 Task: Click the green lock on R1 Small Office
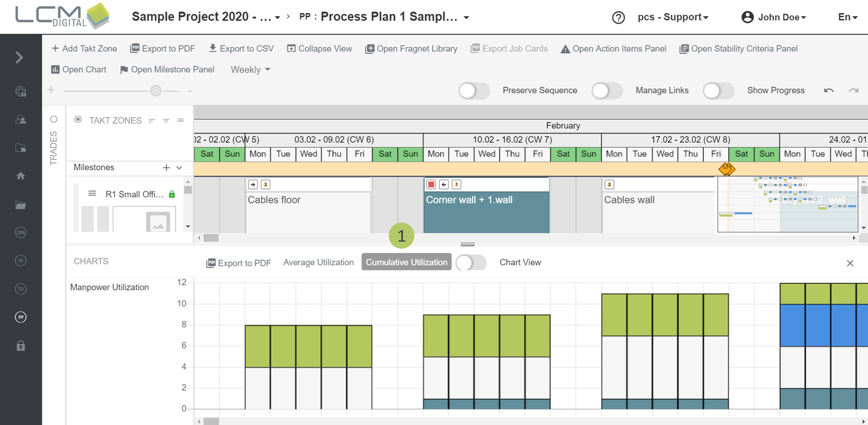pos(172,194)
